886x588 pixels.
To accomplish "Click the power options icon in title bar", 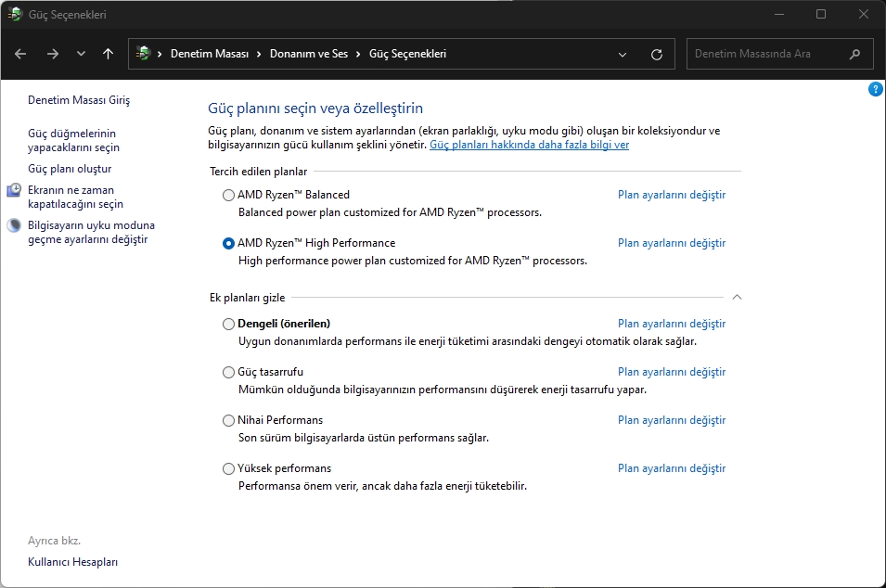I will pyautogui.click(x=16, y=14).
